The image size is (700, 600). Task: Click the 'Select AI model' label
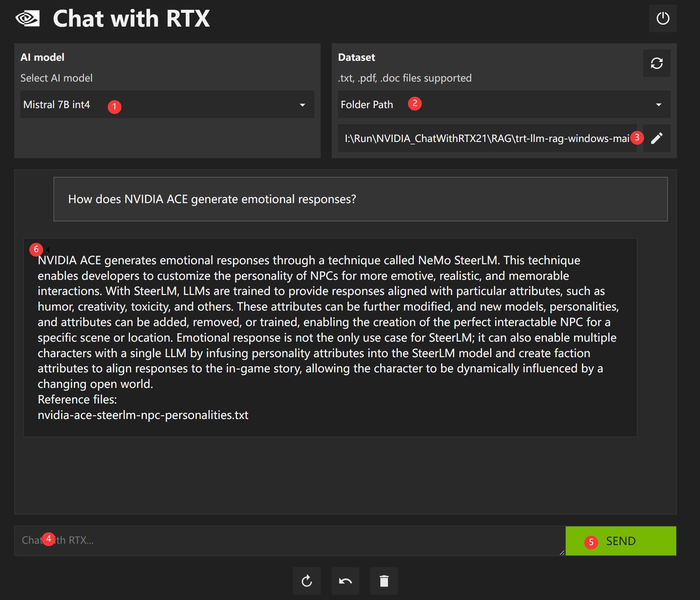tap(56, 78)
